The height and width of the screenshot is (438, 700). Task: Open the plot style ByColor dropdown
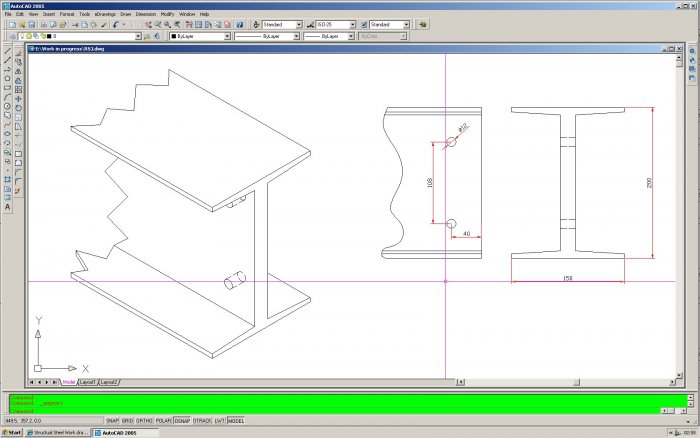pos(403,36)
